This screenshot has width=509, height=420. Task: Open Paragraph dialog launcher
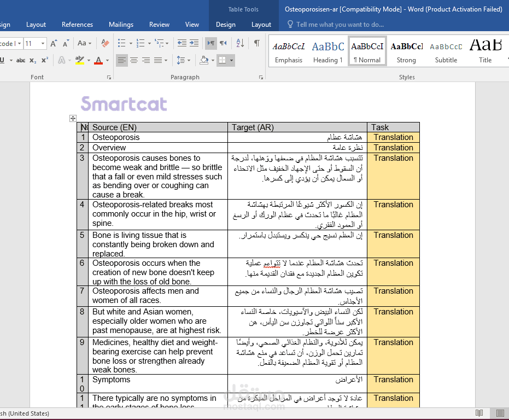pos(261,77)
